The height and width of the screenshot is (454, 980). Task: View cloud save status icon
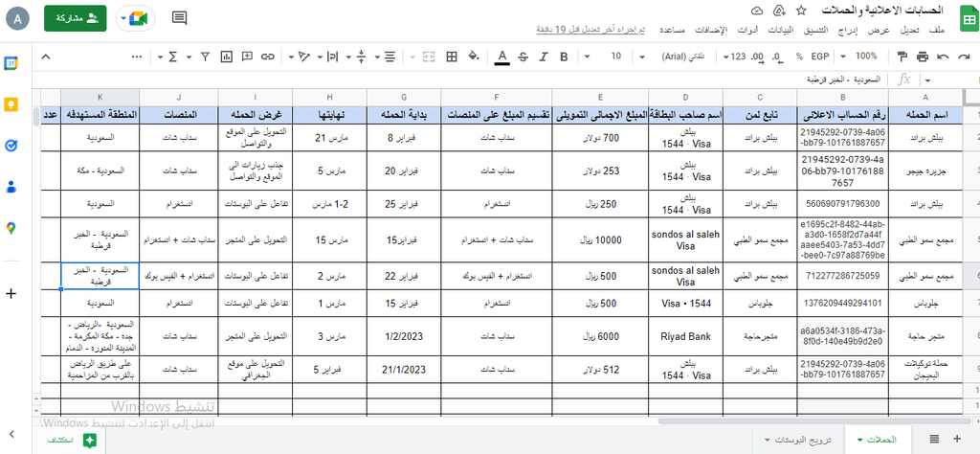758,11
